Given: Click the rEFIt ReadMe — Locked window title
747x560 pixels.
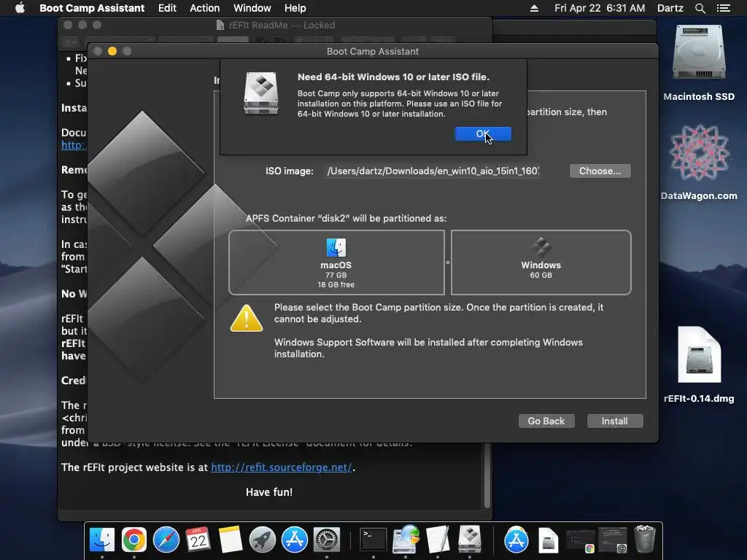Looking at the screenshot, I should (x=282, y=26).
